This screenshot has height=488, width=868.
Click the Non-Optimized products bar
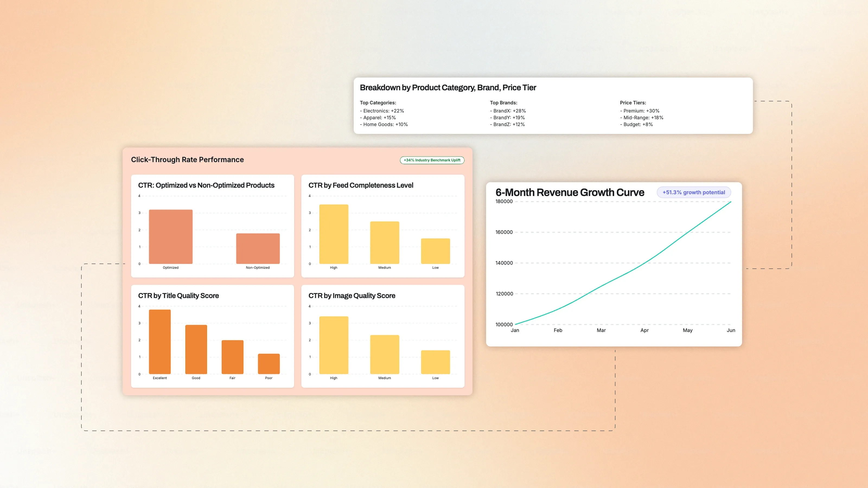pyautogui.click(x=258, y=249)
